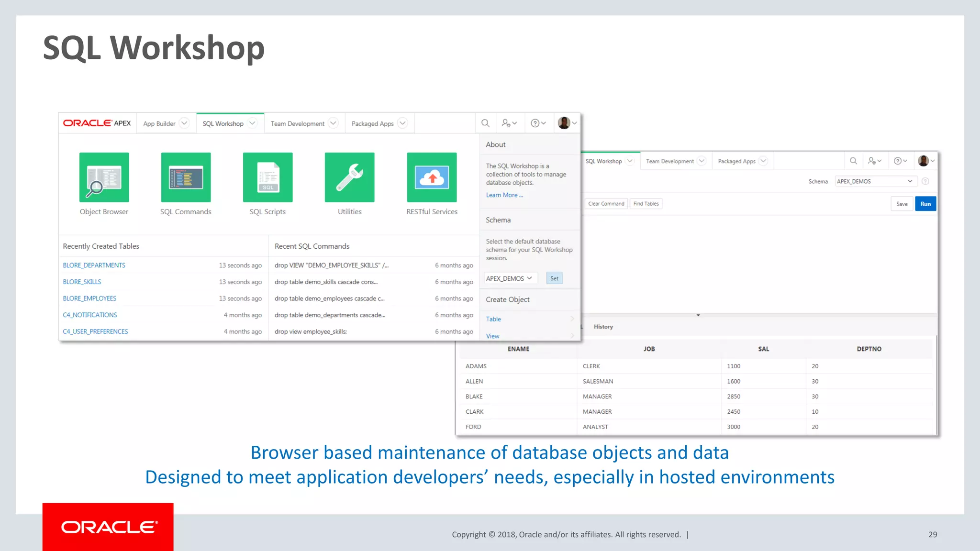Expand SQL Workshop dropdown arrow in front window
Image resolution: width=980 pixels, height=551 pixels.
click(x=252, y=123)
